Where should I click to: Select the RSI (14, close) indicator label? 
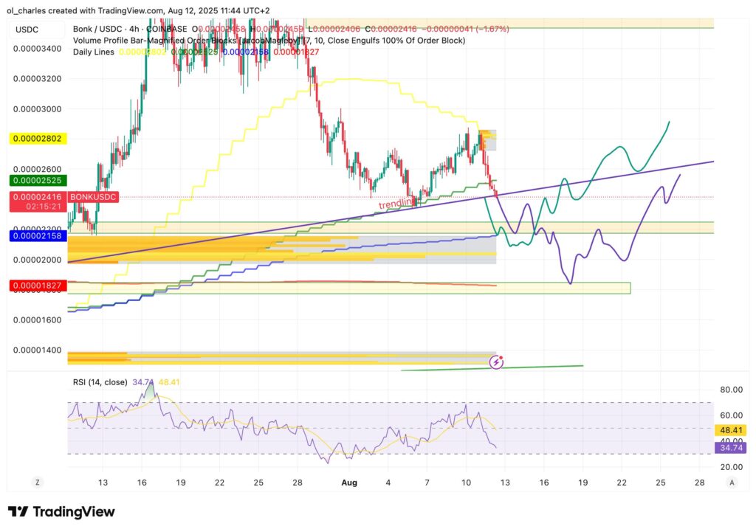click(100, 382)
